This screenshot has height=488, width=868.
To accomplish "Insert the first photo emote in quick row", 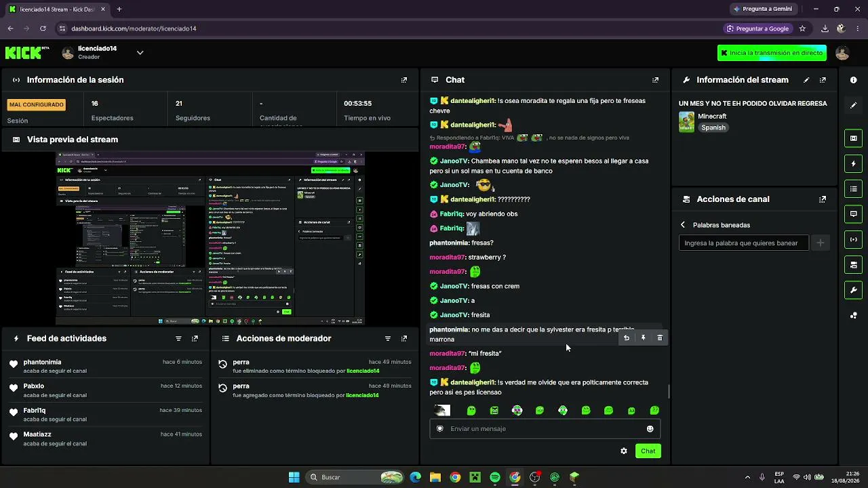I will (442, 410).
